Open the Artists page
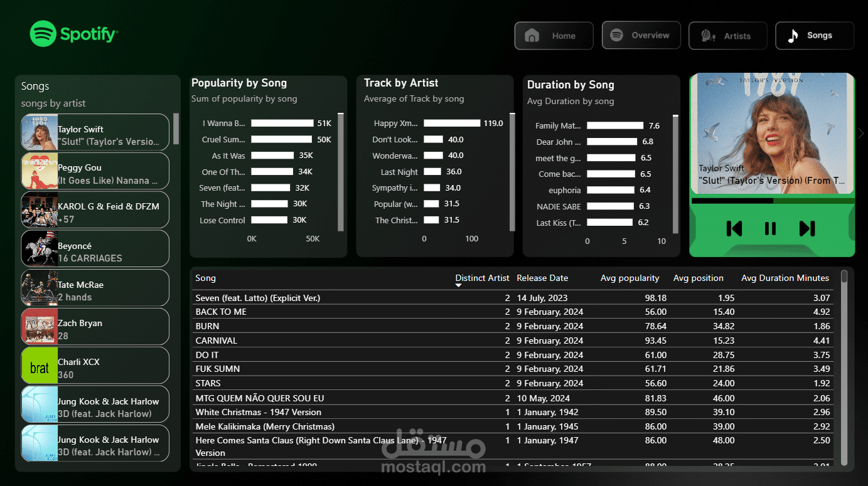The height and width of the screenshot is (486, 868). (x=727, y=36)
